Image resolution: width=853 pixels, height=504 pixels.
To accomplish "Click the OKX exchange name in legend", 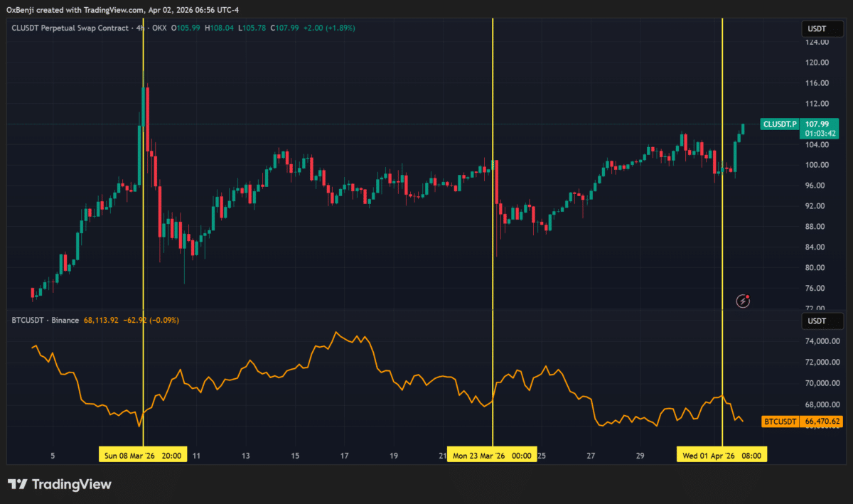I will tap(158, 28).
